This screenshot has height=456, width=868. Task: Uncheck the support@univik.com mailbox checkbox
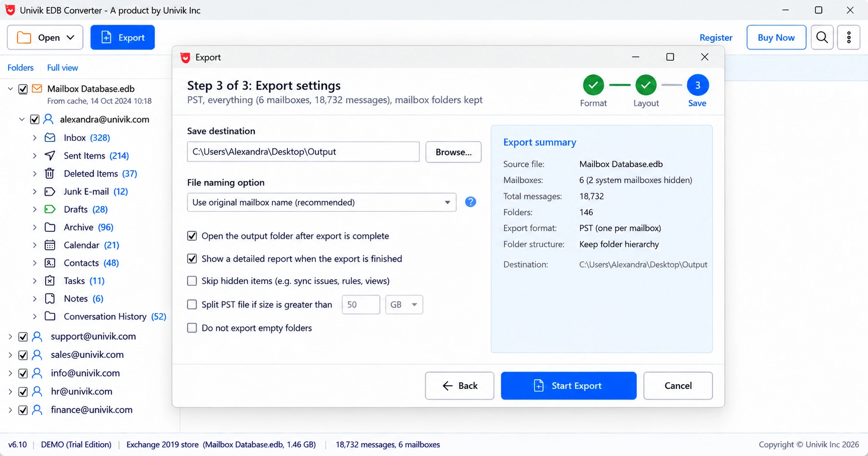coord(23,337)
